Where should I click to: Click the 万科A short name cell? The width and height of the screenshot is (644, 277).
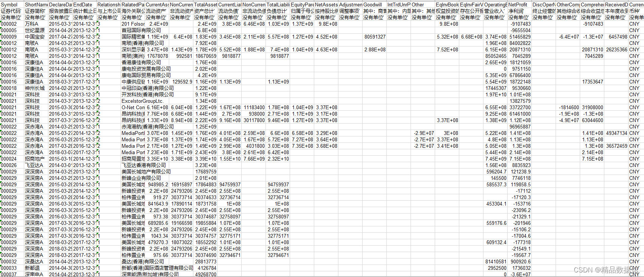point(36,24)
